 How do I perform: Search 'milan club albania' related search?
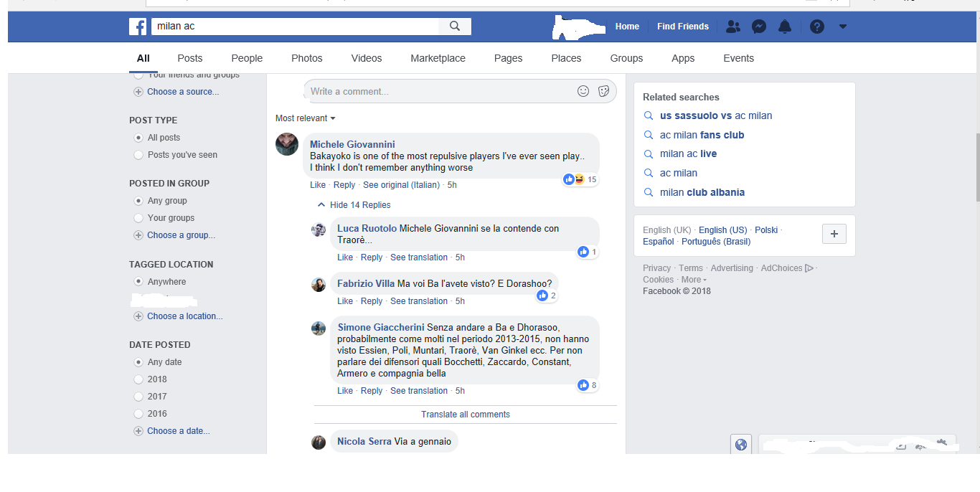702,192
